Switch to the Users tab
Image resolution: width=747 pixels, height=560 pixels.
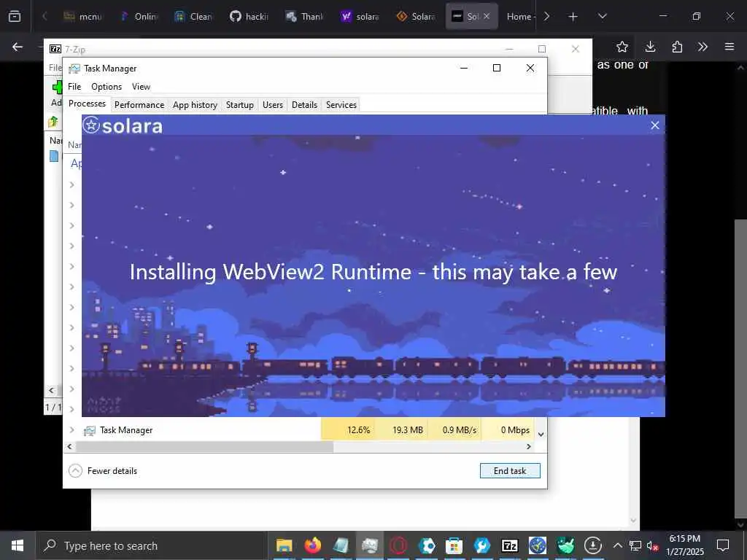coord(273,105)
